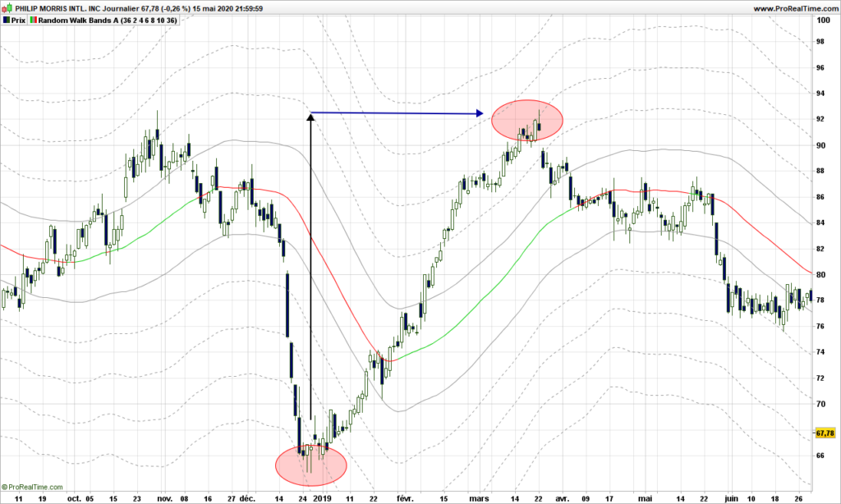Image resolution: width=841 pixels, height=504 pixels.
Task: Select the 84 level on the price axis
Action: 820,223
